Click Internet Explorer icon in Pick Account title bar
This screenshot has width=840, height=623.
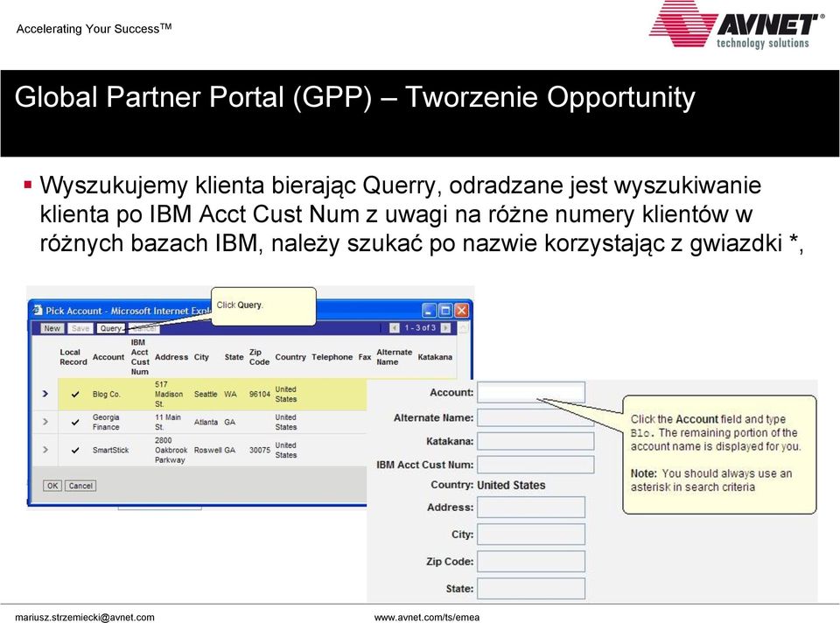tap(38, 310)
